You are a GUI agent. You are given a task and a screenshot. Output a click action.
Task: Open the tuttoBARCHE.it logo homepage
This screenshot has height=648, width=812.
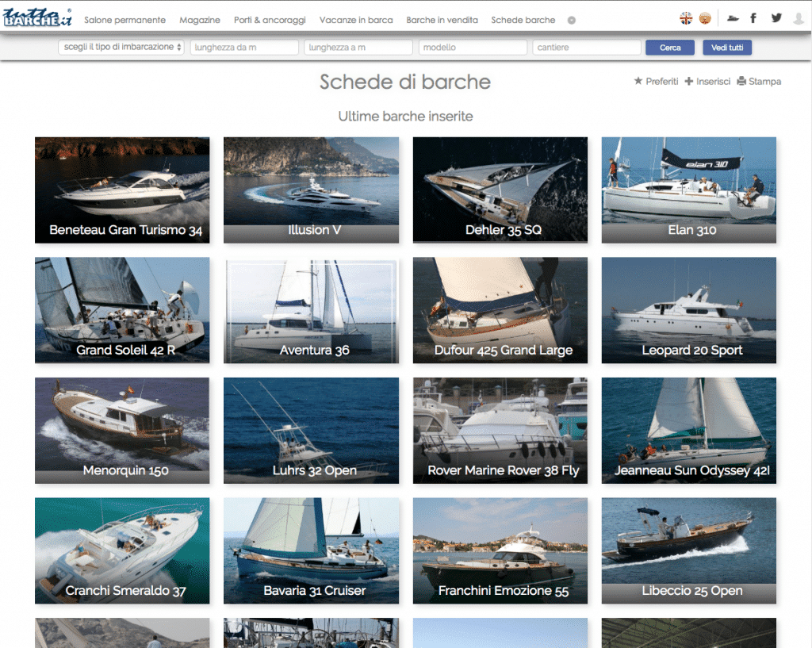[x=37, y=17]
